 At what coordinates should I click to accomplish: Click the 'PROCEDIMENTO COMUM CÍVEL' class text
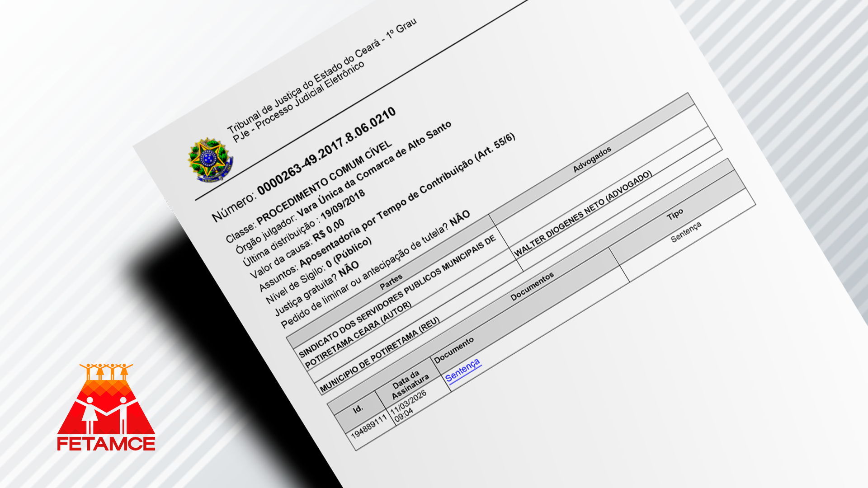click(324, 182)
